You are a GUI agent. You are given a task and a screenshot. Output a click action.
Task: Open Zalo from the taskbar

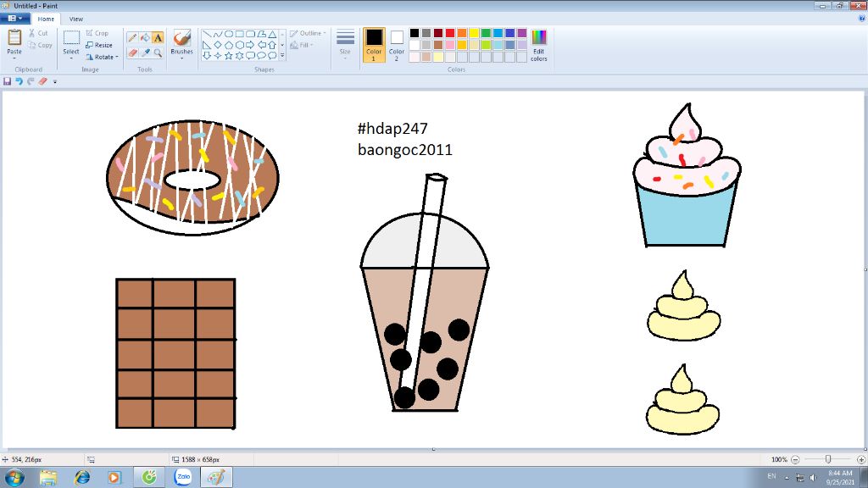pos(183,477)
